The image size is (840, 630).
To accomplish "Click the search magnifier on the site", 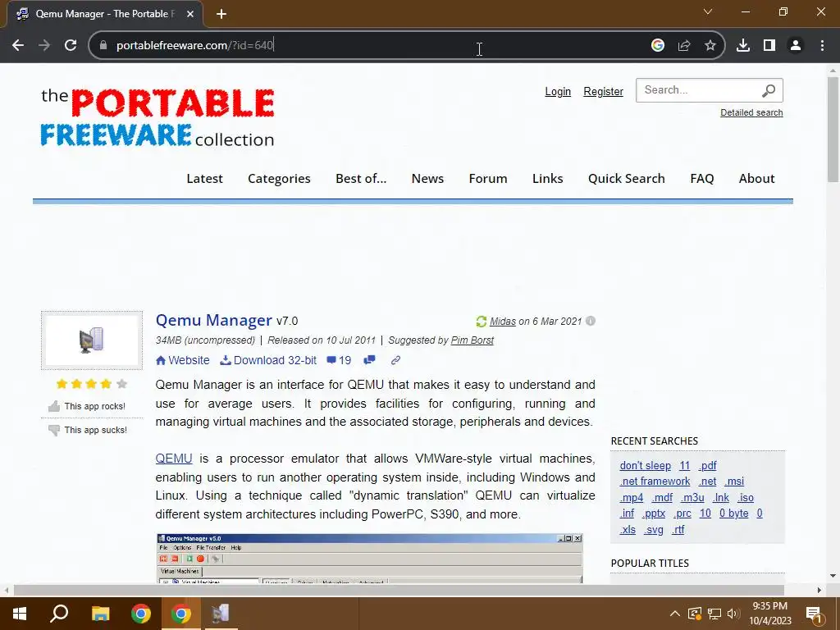I will point(769,90).
